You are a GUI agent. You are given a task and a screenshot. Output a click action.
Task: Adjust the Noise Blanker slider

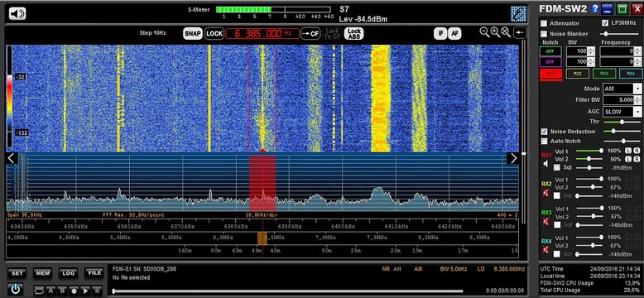point(619,34)
